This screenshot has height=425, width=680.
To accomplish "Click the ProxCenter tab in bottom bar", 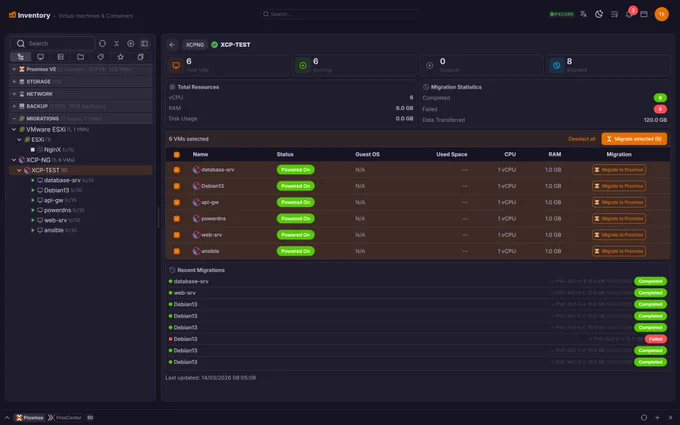I will [65, 418].
